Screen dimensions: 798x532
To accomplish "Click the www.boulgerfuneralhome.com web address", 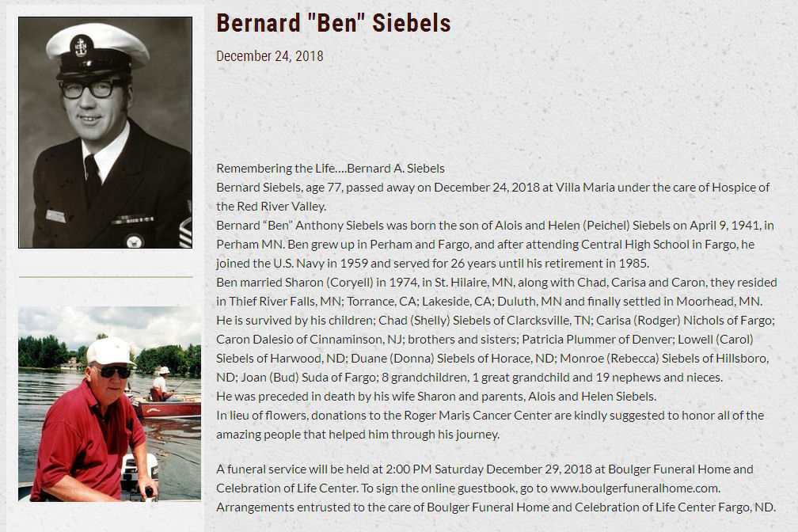I will (634, 488).
